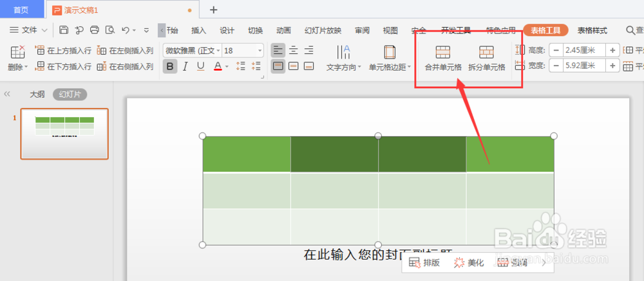Align cell text to top

pos(278,66)
